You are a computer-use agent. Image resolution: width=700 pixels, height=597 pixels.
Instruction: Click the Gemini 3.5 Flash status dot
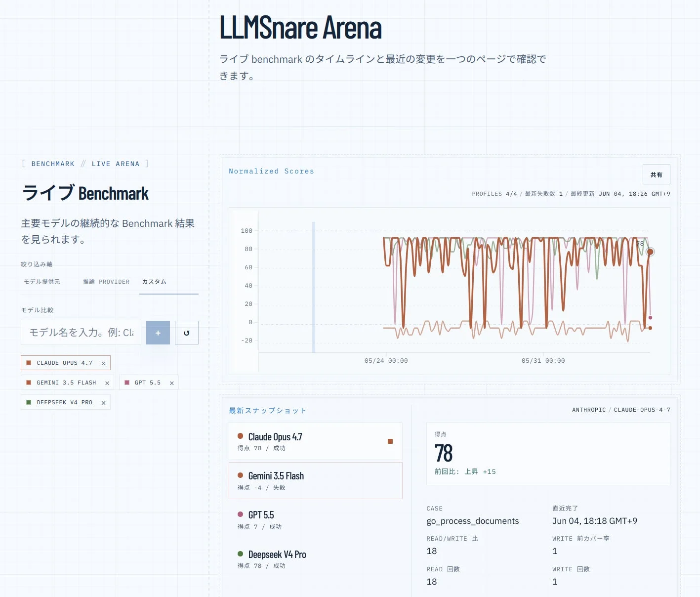pos(241,475)
